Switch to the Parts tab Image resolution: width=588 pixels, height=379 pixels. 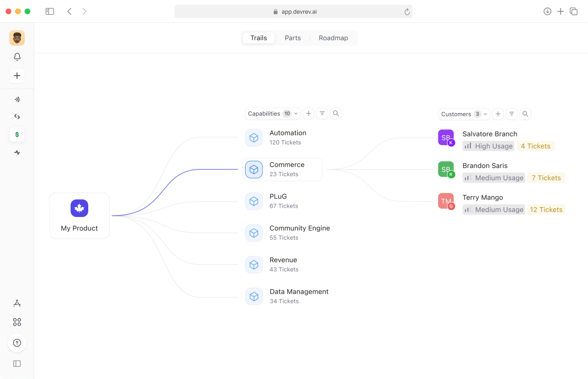[293, 38]
